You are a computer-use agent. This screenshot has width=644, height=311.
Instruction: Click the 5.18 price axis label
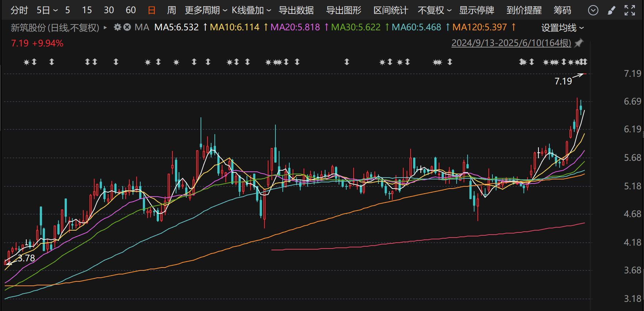pyautogui.click(x=632, y=186)
